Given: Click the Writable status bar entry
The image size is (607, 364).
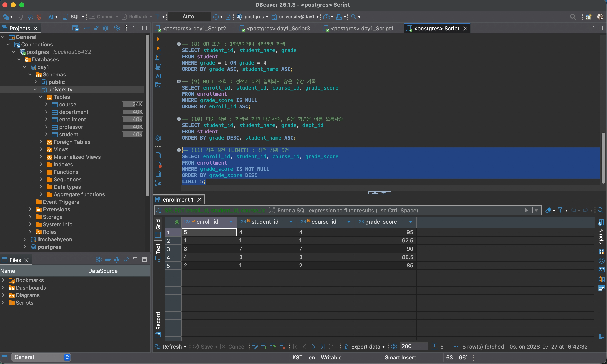Looking at the screenshot, I should tap(331, 357).
